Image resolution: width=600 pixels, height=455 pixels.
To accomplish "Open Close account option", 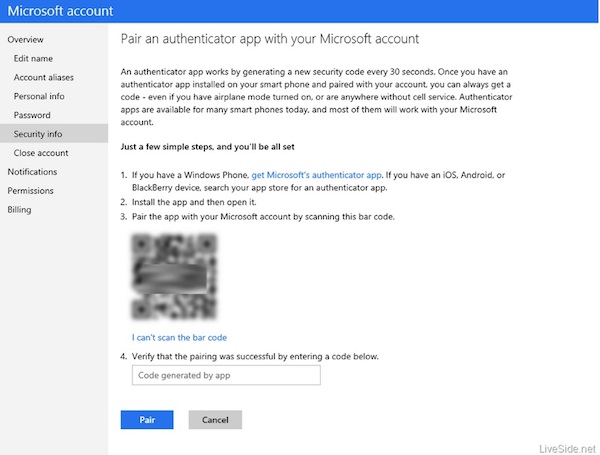I will (41, 153).
